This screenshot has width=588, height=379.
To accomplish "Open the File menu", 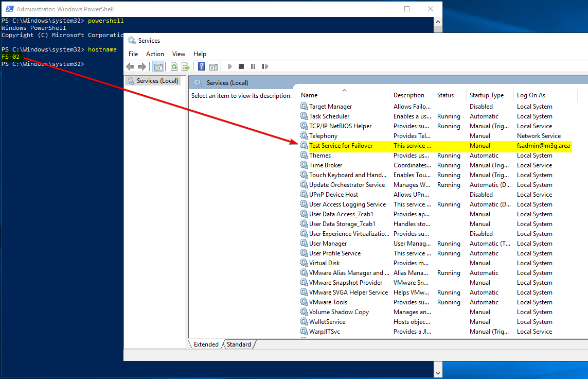I will 133,54.
